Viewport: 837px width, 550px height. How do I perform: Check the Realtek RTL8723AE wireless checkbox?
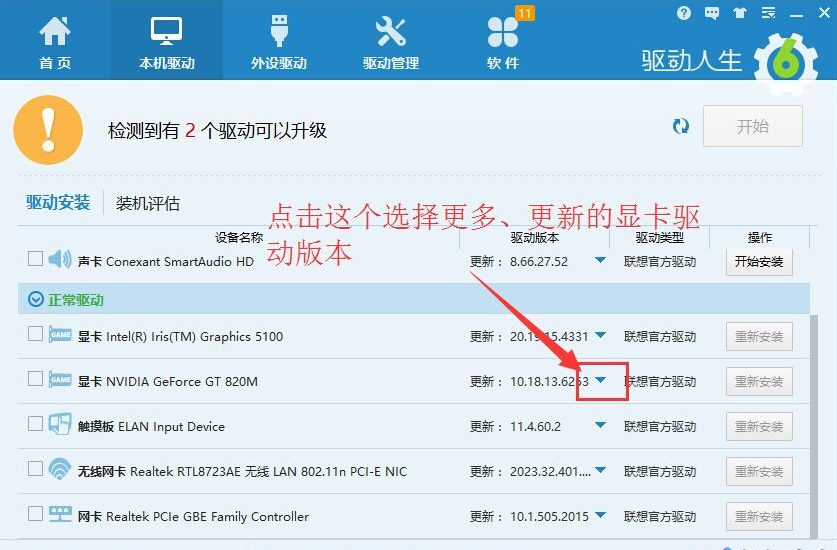35,468
